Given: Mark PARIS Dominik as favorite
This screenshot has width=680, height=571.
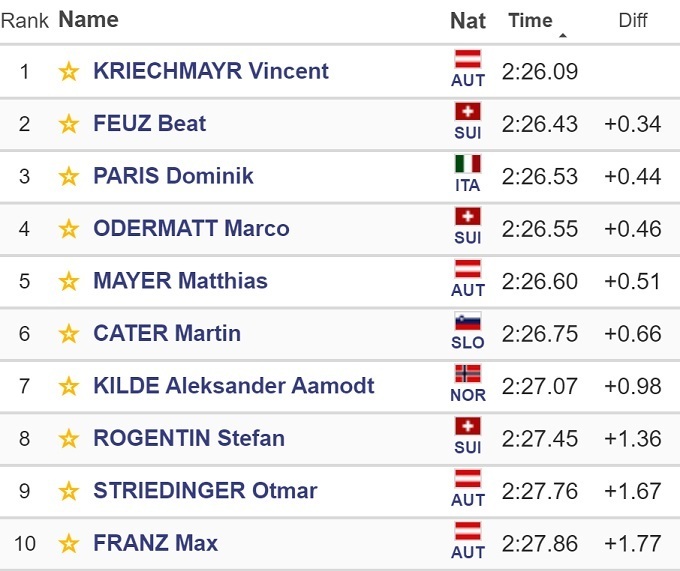Looking at the screenshot, I should click(68, 176).
